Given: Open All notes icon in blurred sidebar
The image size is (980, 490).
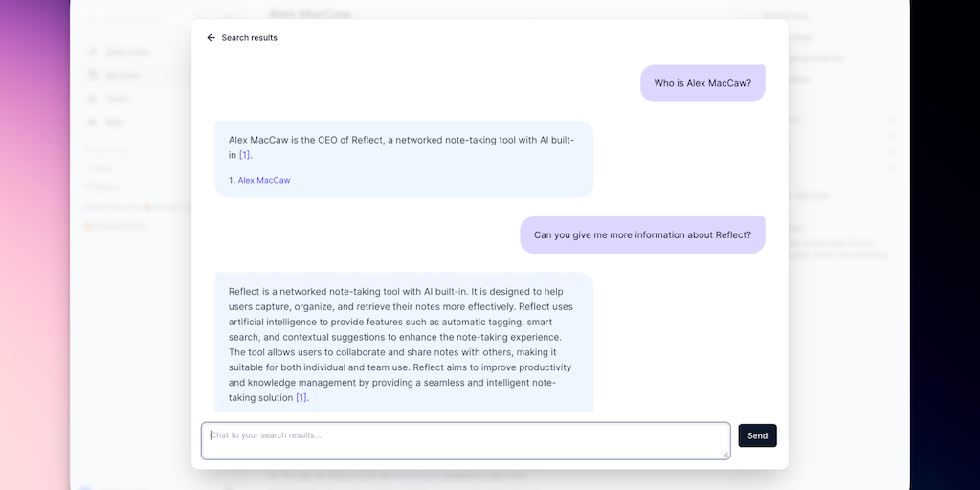Looking at the screenshot, I should click(93, 75).
